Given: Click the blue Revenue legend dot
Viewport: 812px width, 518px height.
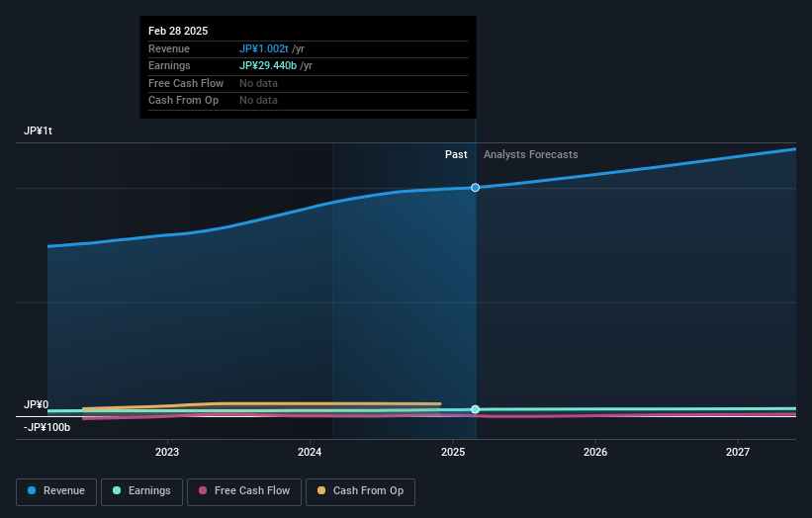Looking at the screenshot, I should click(32, 490).
